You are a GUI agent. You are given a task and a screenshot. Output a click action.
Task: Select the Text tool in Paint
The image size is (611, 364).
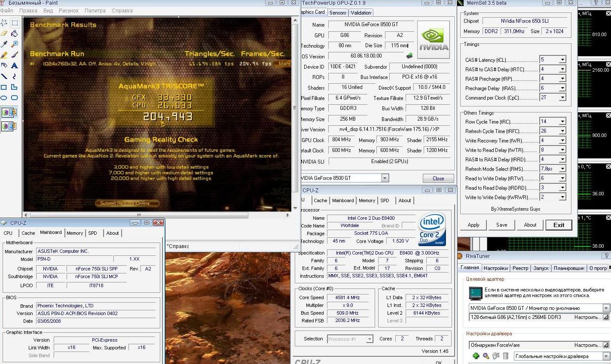(14, 66)
